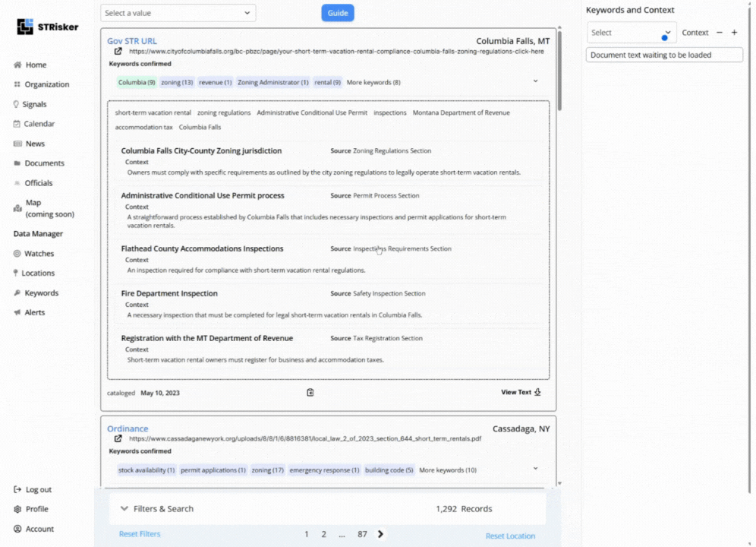Click the document text field

pos(664,55)
